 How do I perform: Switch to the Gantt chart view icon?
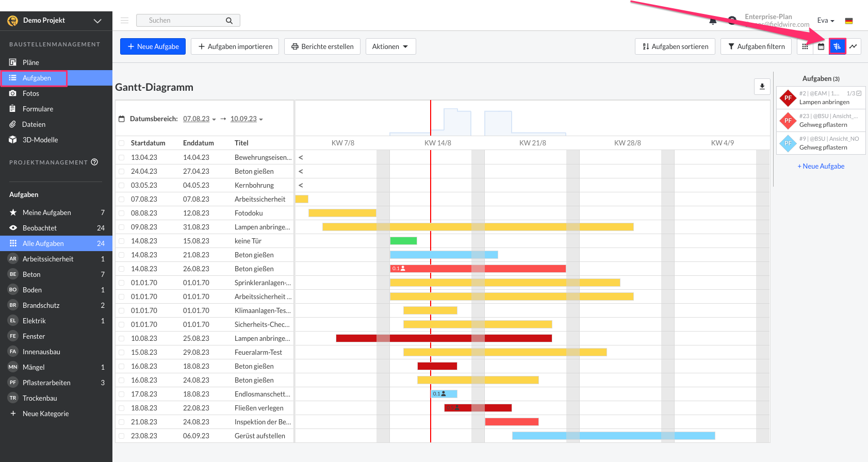(837, 46)
